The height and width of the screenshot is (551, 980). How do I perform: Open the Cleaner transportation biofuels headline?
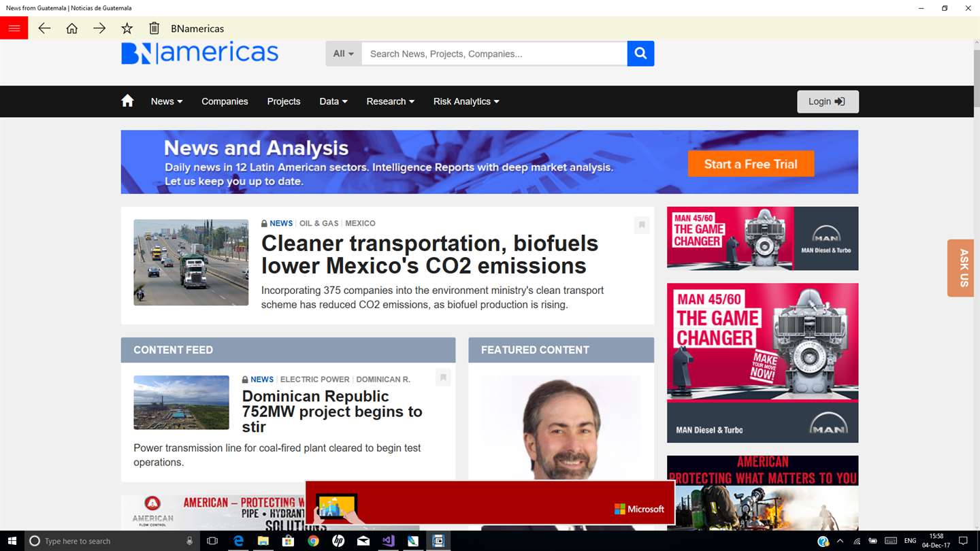point(429,254)
